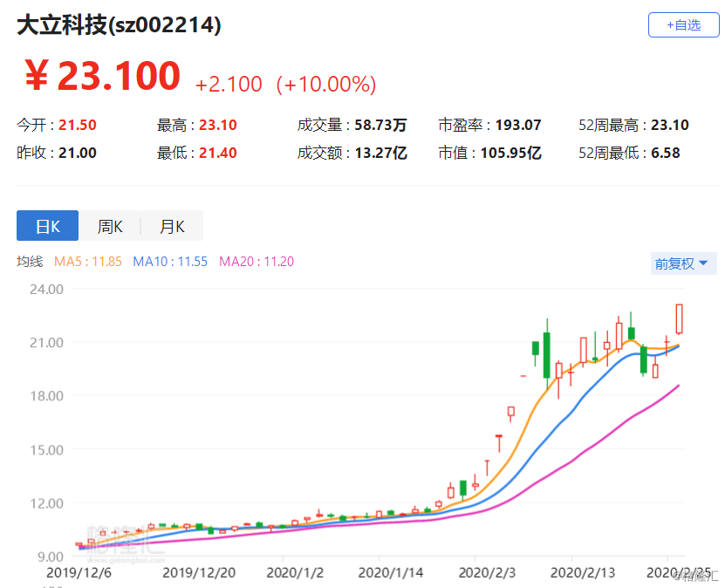Click the percent change (+10.00%)

point(326,85)
